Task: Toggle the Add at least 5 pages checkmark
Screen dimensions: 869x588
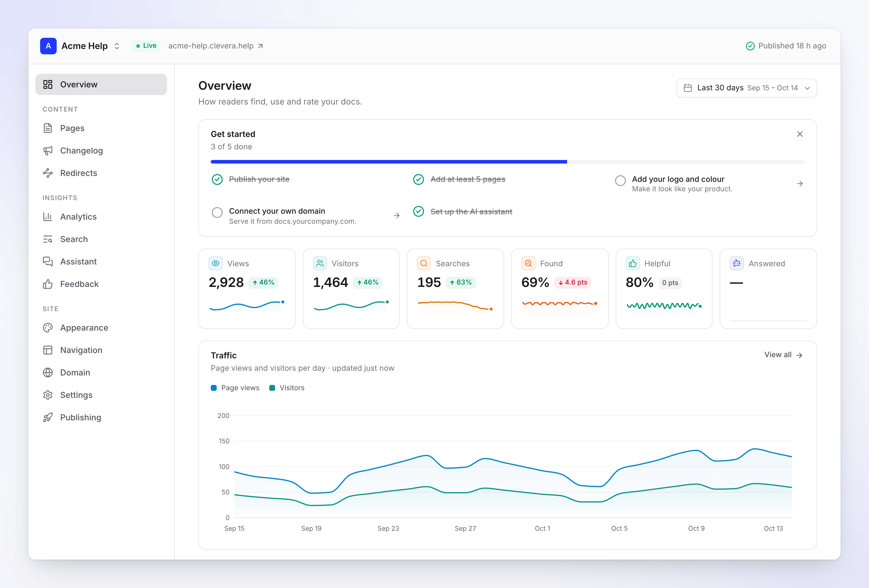Action: [419, 179]
